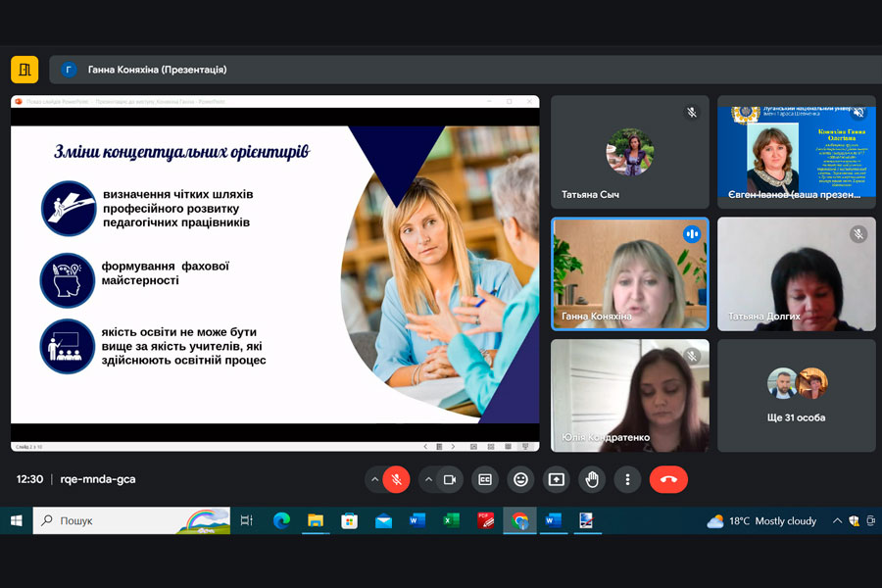Hang up with the red leave call button
The image size is (882, 588).
[x=668, y=479]
